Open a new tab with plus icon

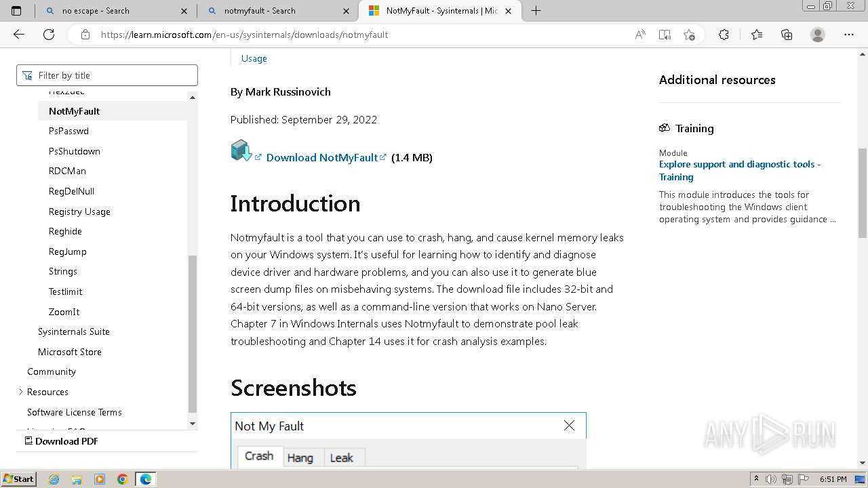536,11
